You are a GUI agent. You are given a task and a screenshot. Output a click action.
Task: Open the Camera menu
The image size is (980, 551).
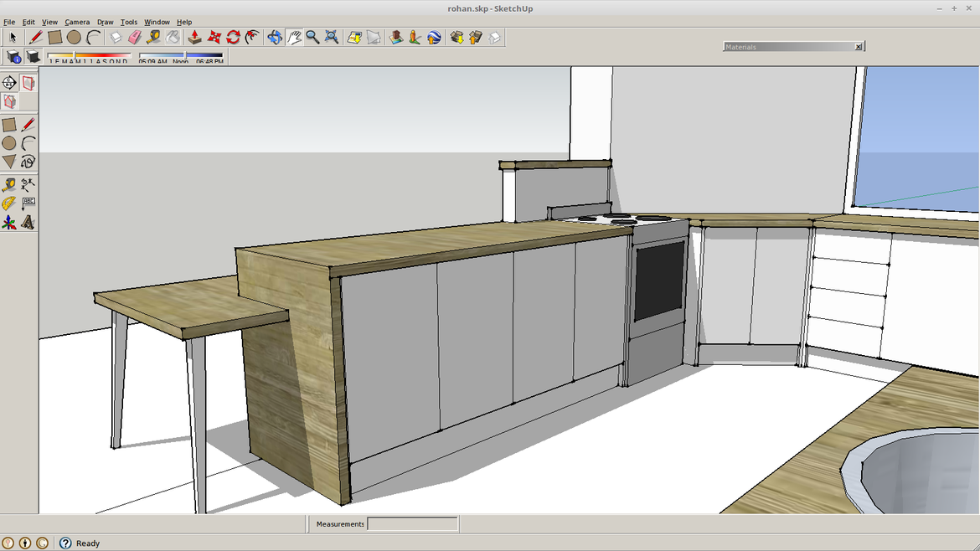tap(77, 22)
